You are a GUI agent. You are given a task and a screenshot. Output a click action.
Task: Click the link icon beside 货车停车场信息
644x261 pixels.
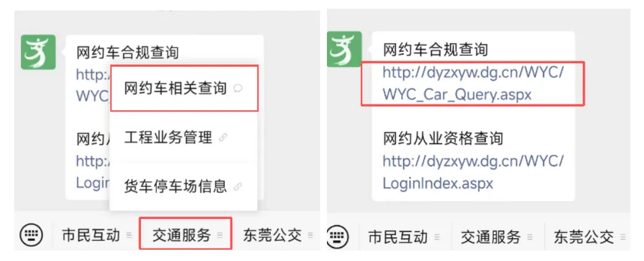point(238,187)
